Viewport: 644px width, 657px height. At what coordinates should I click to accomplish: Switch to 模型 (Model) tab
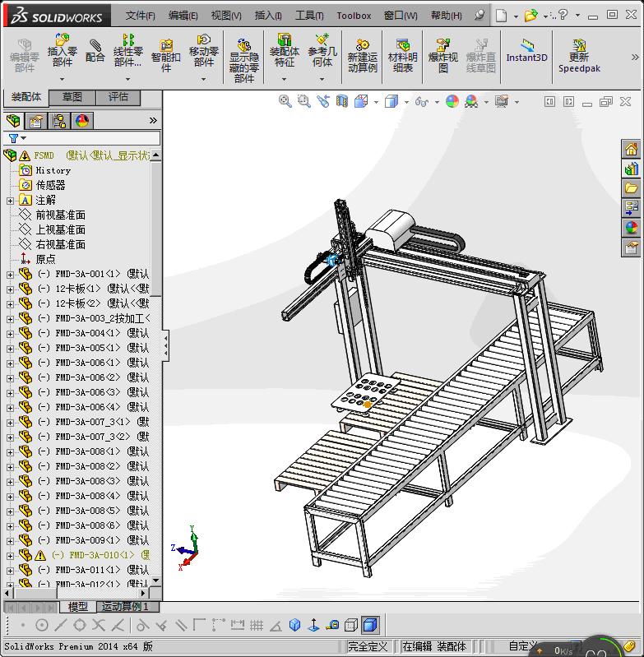coord(78,606)
